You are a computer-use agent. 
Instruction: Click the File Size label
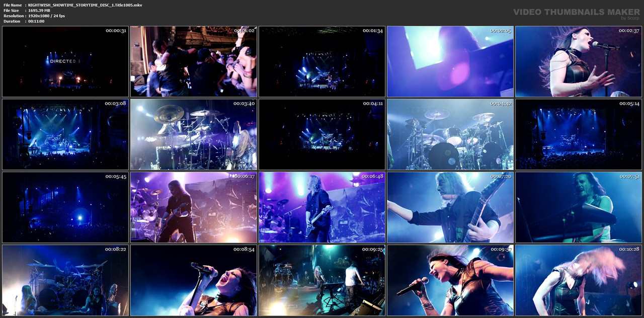(x=11, y=11)
